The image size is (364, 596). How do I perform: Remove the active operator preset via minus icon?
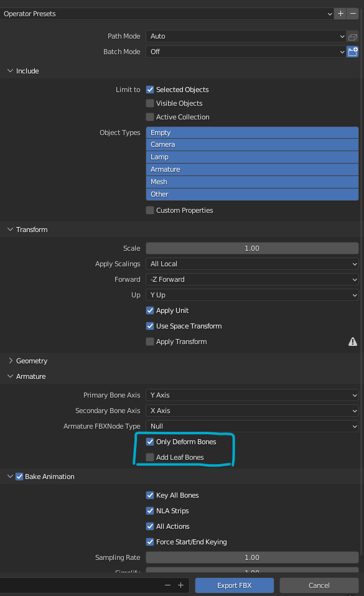(353, 13)
